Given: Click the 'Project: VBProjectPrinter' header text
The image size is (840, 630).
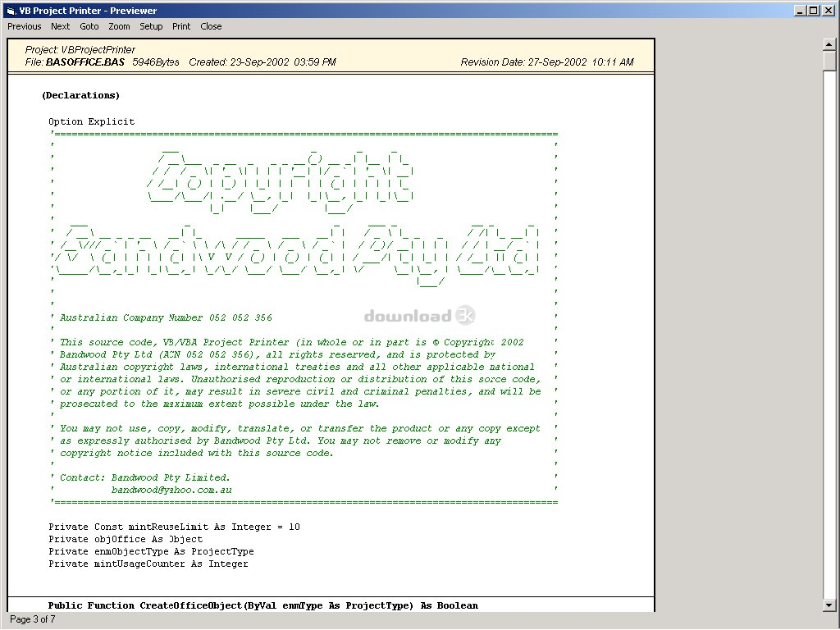Looking at the screenshot, I should (80, 50).
